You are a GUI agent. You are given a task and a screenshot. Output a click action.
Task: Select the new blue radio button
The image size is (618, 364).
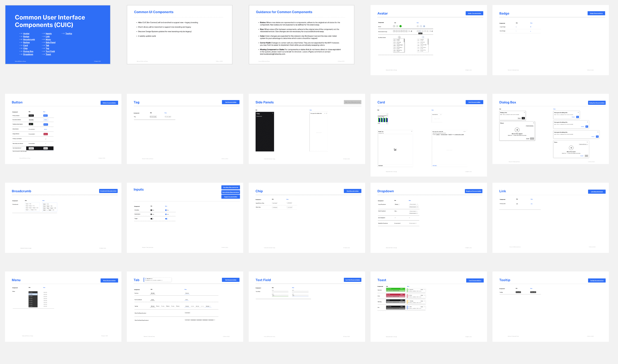coord(166,214)
